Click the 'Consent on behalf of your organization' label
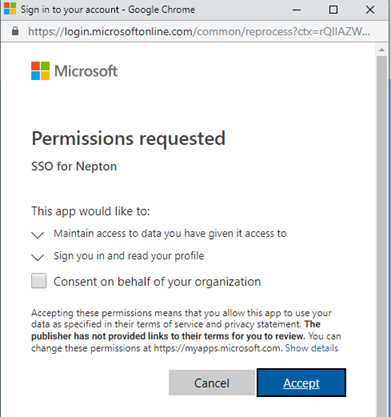 point(157,282)
